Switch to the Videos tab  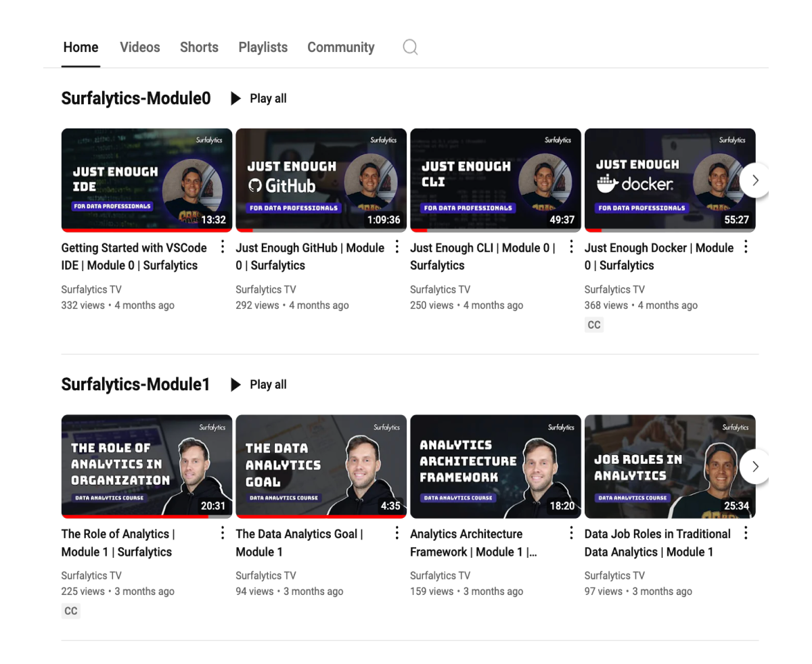[140, 47]
